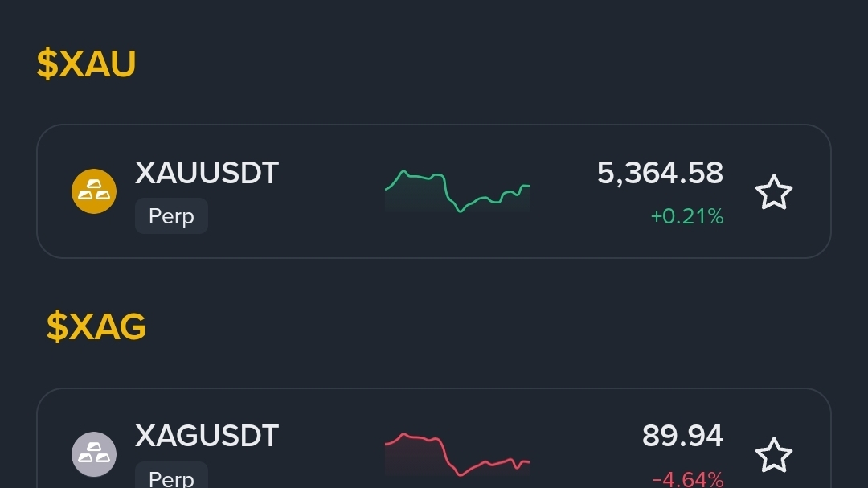868x488 pixels.
Task: Click the +0.21% change value
Action: [687, 216]
